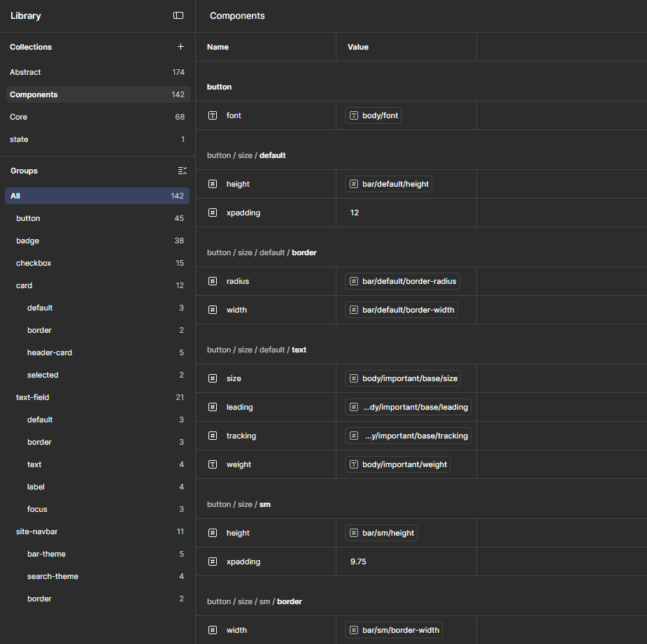Select the Components collection
Viewport: 647px width, 644px height.
point(98,94)
